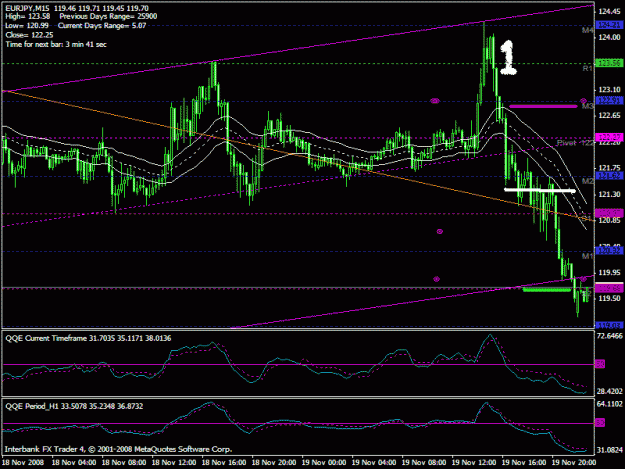Click the magenta 122.27 pivot price tag
Viewport: 625px width, 469px height.
tap(608, 137)
